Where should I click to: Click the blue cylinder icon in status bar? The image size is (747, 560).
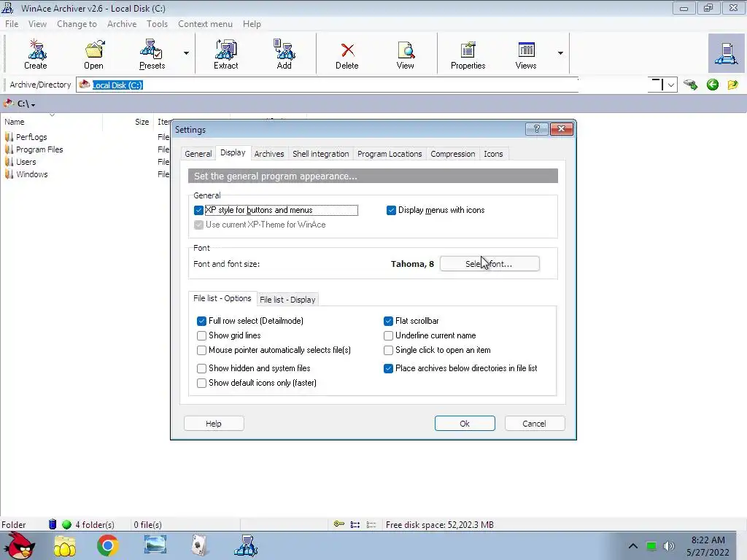[53, 524]
